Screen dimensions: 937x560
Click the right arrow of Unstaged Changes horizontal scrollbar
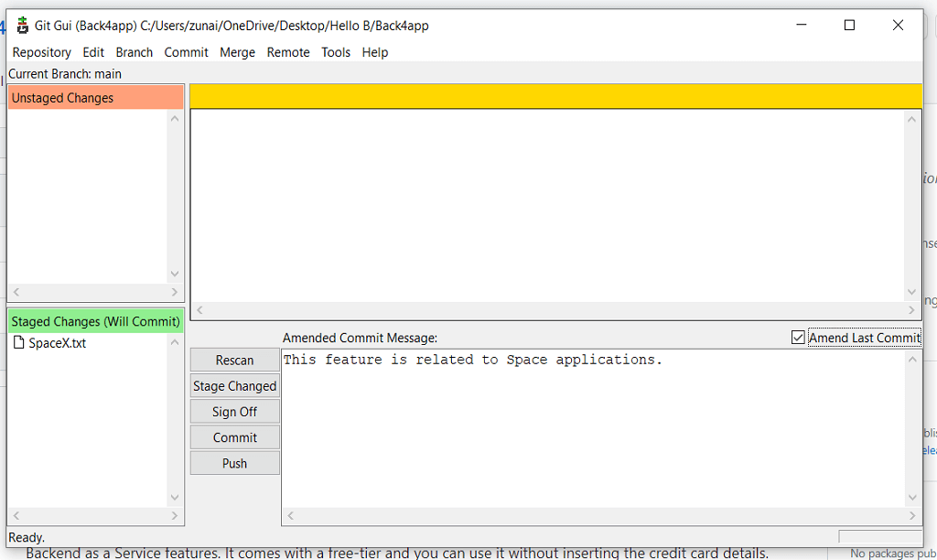coord(175,292)
